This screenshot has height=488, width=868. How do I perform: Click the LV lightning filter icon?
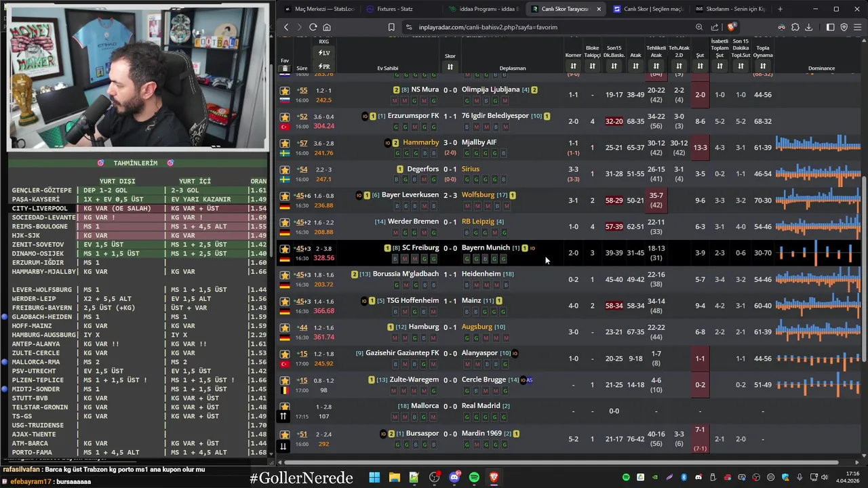click(324, 53)
